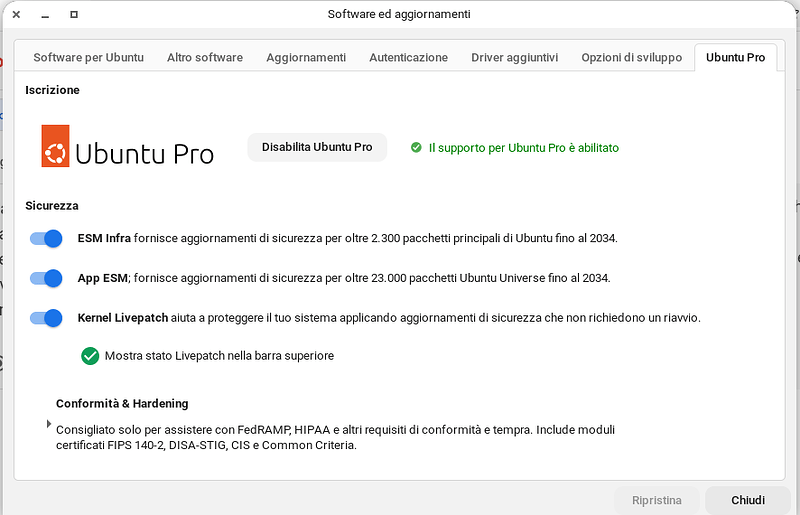Uncheck Mostra stato Livepatch nella barra superiore
Image resolution: width=800 pixels, height=515 pixels.
tap(90, 355)
